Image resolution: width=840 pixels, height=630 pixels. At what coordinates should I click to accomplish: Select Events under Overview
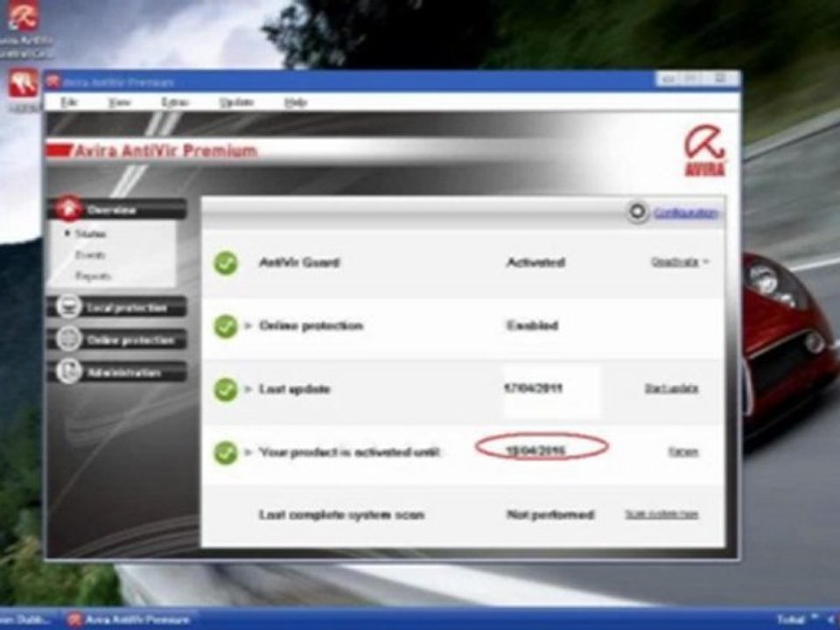(x=90, y=255)
